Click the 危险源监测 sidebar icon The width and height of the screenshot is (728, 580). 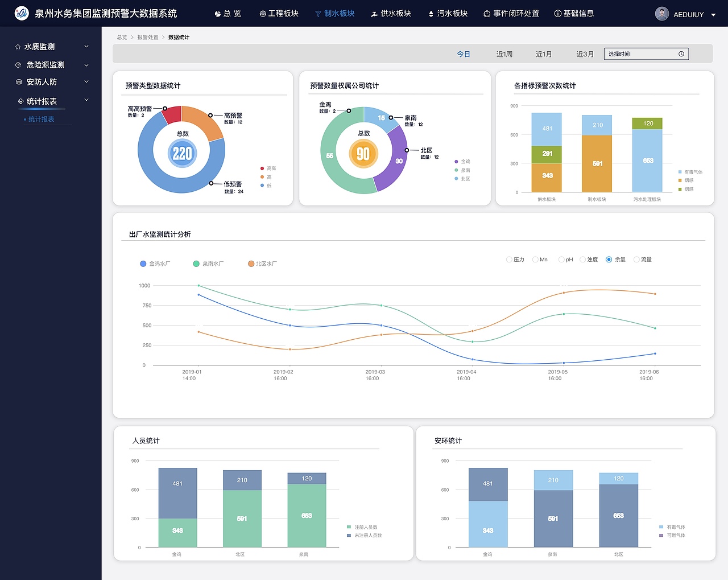tap(18, 65)
